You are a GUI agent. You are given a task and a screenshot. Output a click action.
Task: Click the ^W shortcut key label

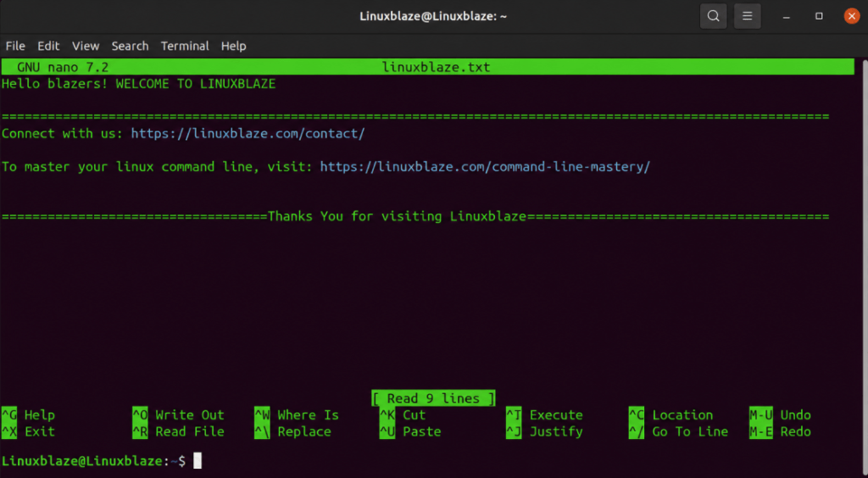point(262,415)
